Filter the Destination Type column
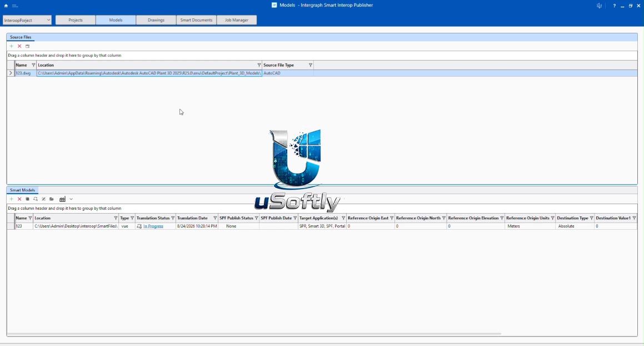Screen dimensions: 644x346 click(x=591, y=218)
